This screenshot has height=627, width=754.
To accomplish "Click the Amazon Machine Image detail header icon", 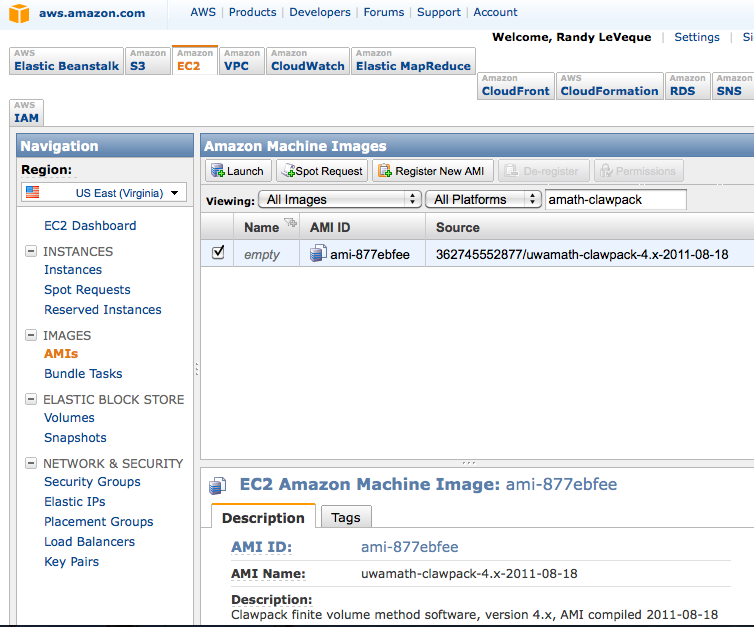I will [217, 486].
